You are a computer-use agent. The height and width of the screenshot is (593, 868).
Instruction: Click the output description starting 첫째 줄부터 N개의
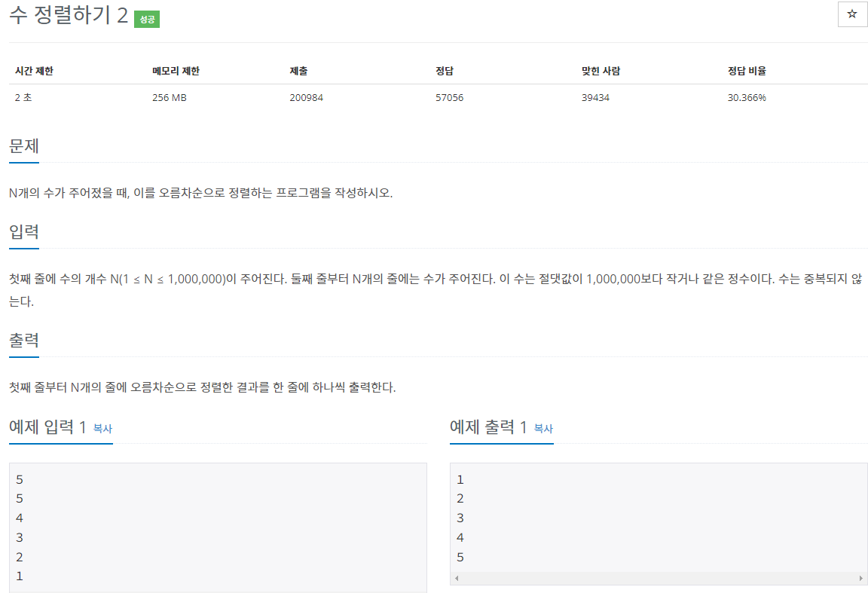point(203,387)
